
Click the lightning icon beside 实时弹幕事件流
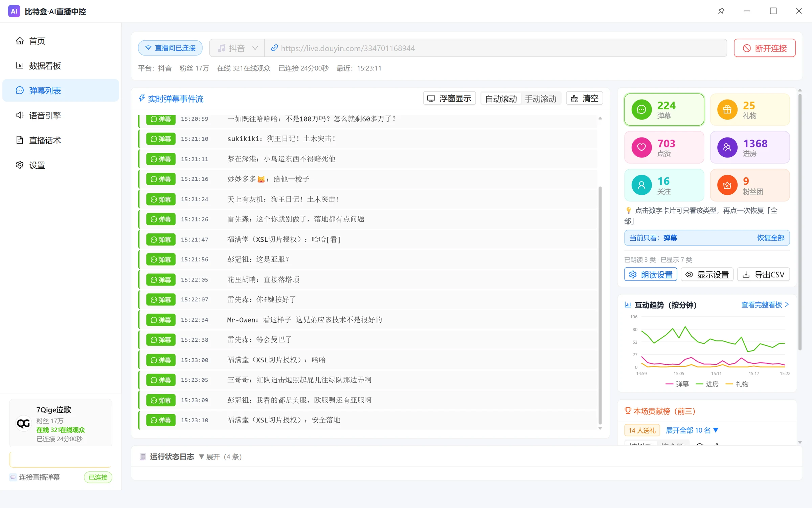(142, 99)
